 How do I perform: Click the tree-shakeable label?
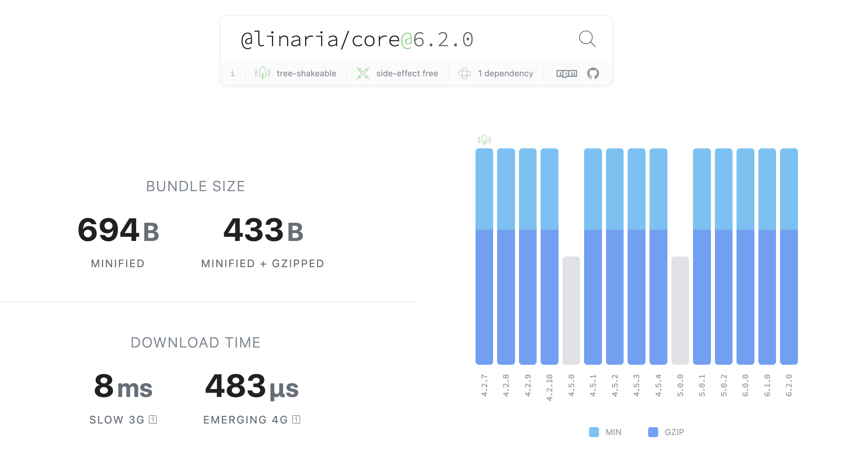[x=306, y=73]
